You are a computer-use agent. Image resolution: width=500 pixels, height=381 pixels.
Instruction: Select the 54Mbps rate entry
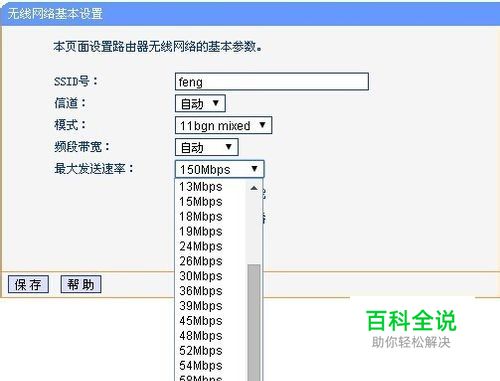click(x=211, y=366)
